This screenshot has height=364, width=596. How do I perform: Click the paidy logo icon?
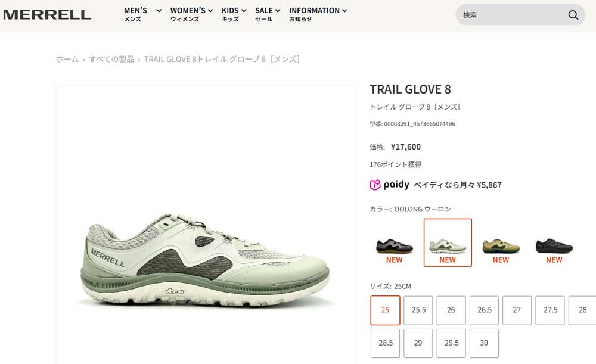[375, 185]
